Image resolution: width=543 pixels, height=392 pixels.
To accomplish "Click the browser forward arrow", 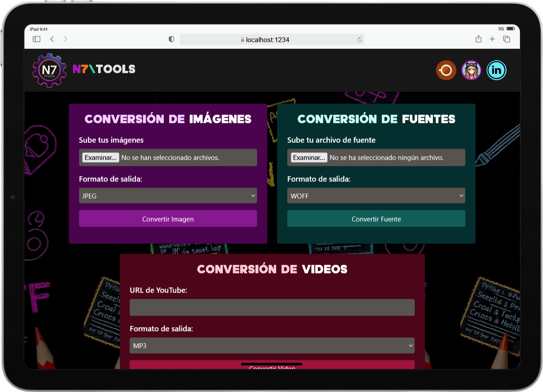I will click(x=66, y=39).
